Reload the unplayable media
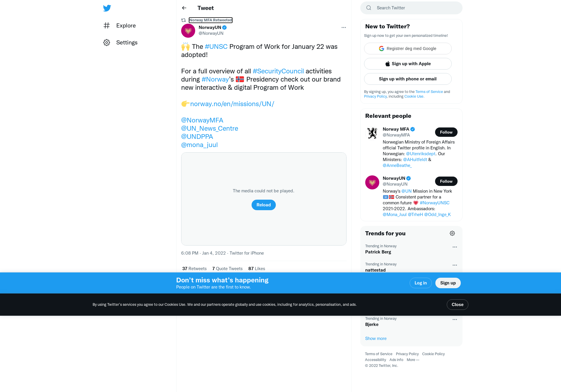The height and width of the screenshot is (392, 561). click(264, 205)
